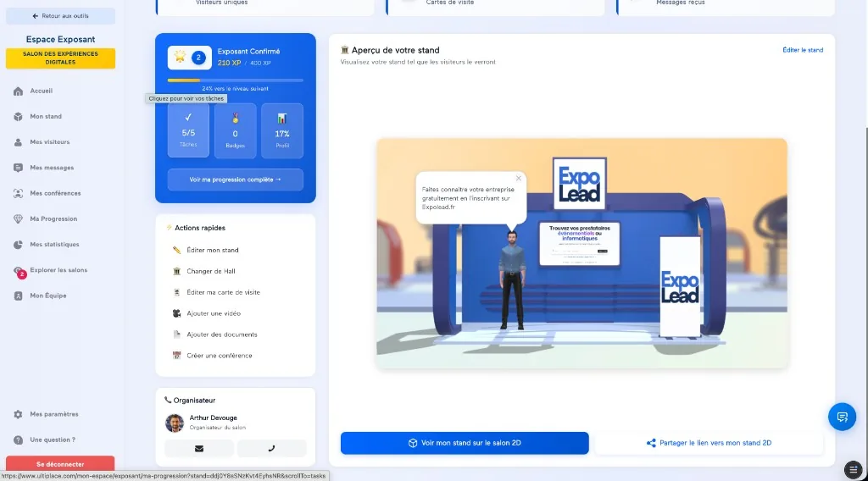Open Ma Progression sidebar item
The image size is (868, 481).
(53, 219)
